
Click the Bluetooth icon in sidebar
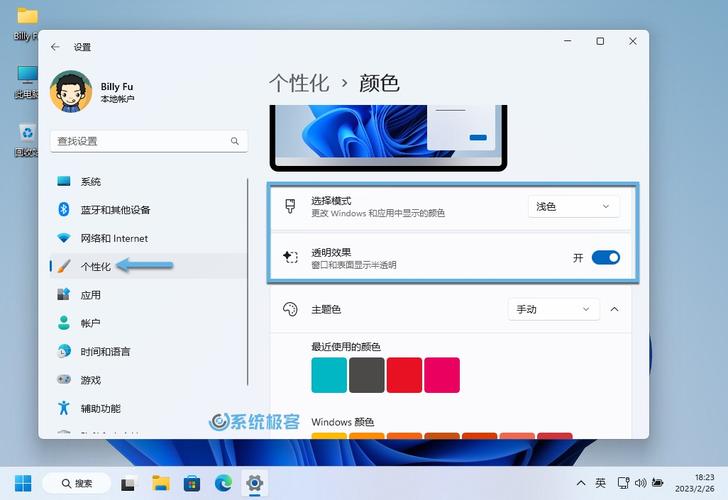pos(64,209)
